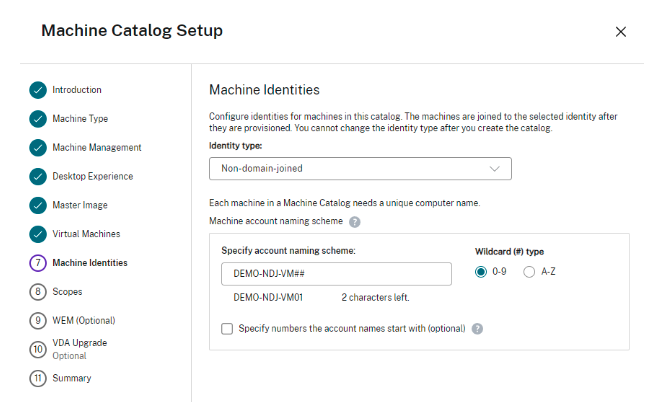Image resolution: width=666 pixels, height=407 pixels.
Task: Go to the Scopes step
Action: (x=68, y=292)
